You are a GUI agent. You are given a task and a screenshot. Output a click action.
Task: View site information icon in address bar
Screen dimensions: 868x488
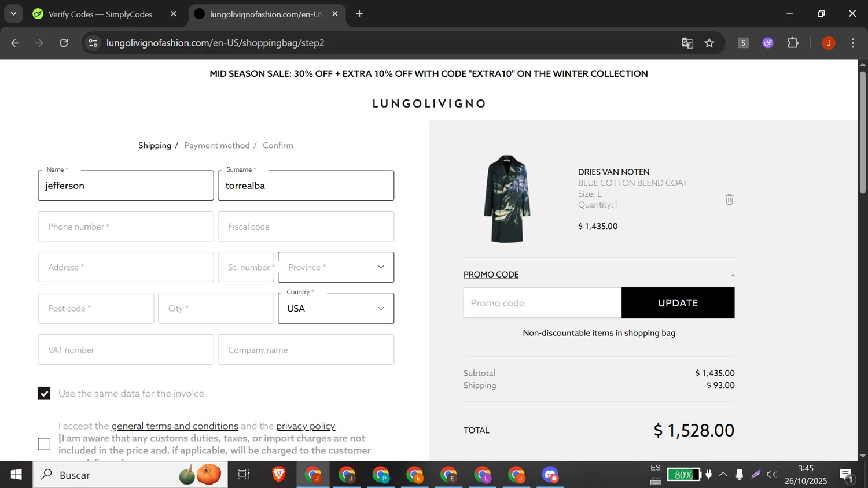[x=93, y=43]
